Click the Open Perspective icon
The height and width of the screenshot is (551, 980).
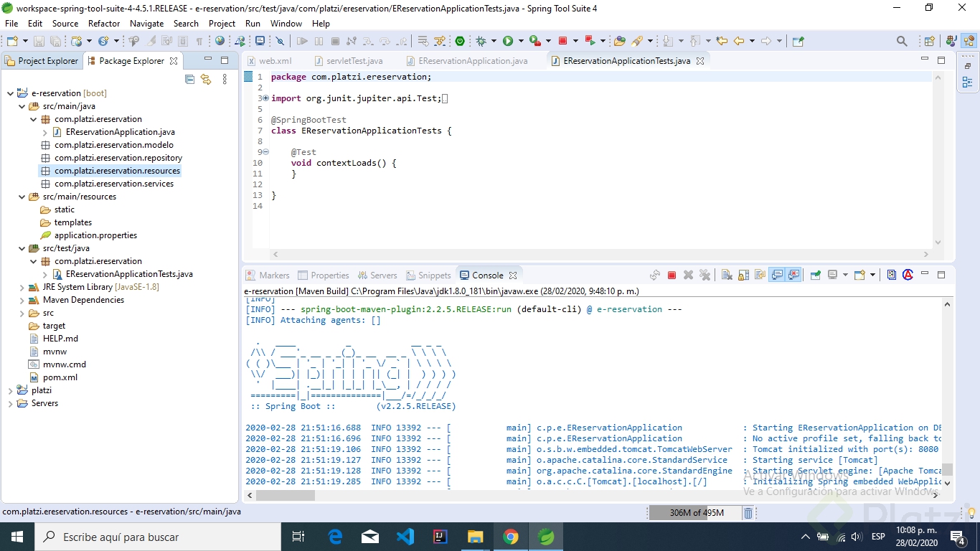(x=929, y=41)
